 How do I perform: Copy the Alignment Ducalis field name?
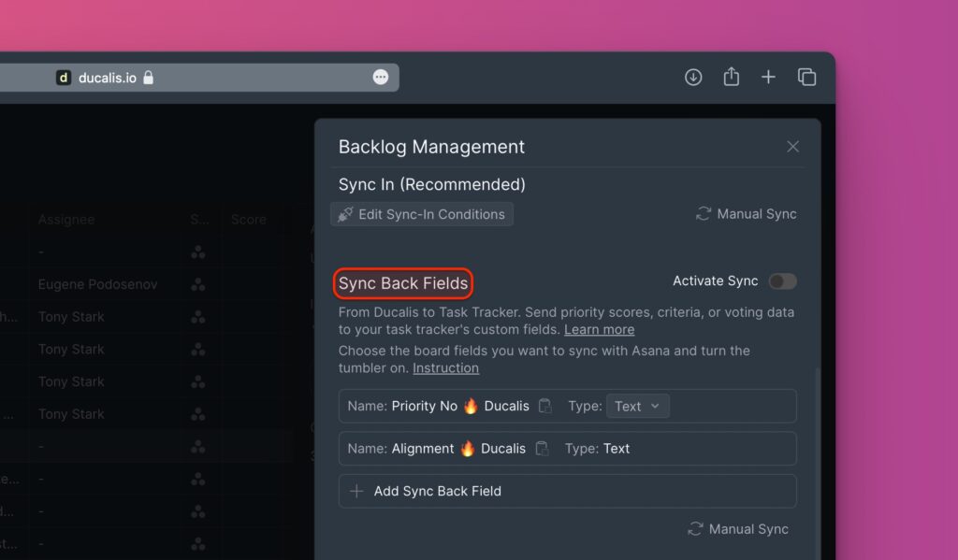coord(542,449)
